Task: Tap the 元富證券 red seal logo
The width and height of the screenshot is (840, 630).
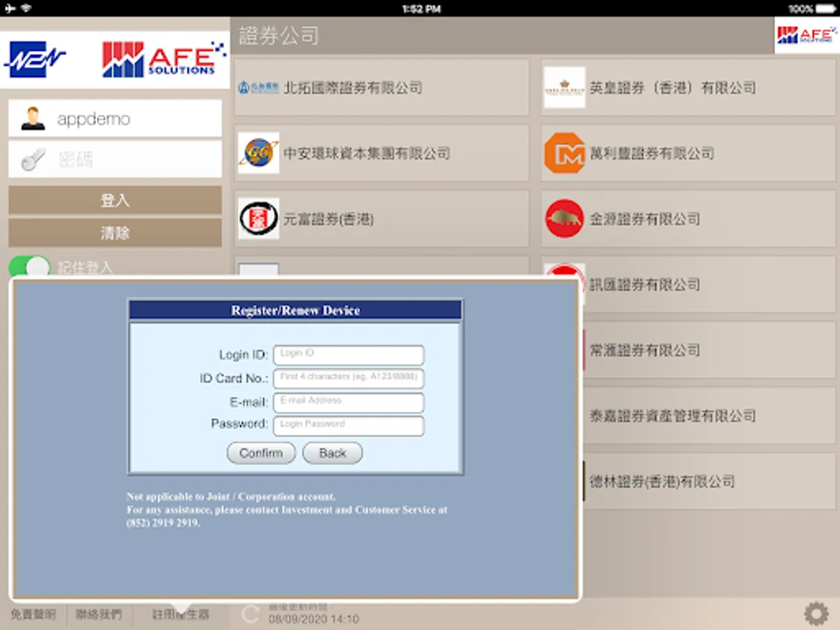Action: coord(258,218)
